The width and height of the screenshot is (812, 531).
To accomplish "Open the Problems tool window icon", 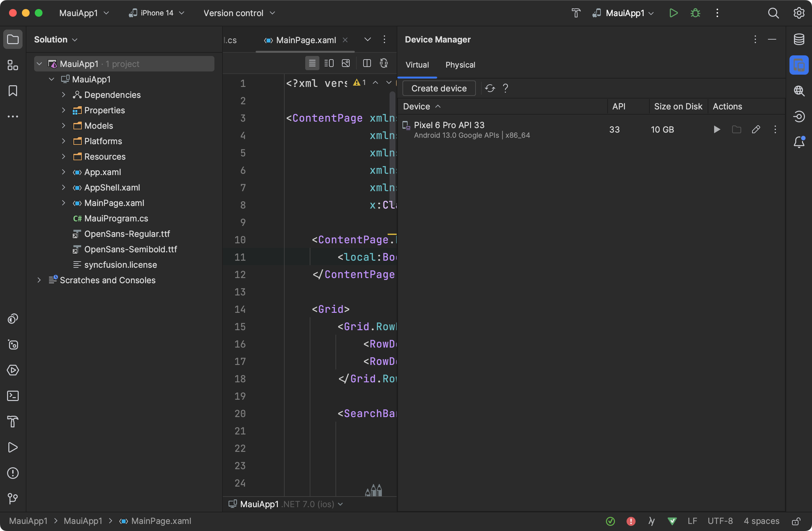I will (13, 473).
